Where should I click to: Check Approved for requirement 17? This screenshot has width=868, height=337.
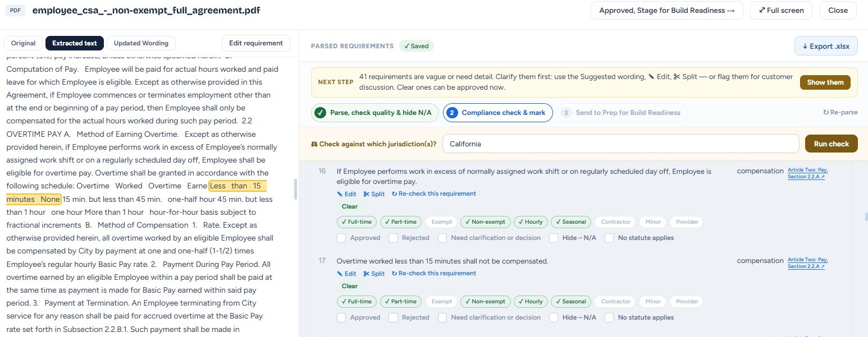(x=341, y=317)
